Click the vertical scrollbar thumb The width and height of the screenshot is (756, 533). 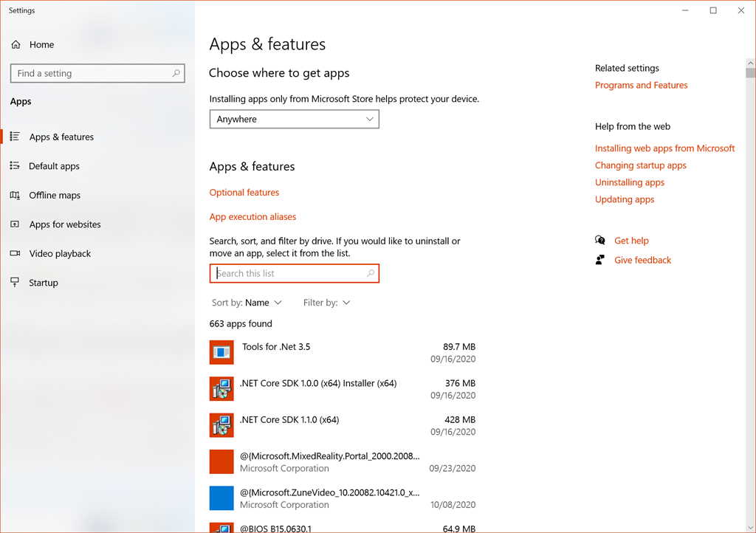tap(750, 73)
